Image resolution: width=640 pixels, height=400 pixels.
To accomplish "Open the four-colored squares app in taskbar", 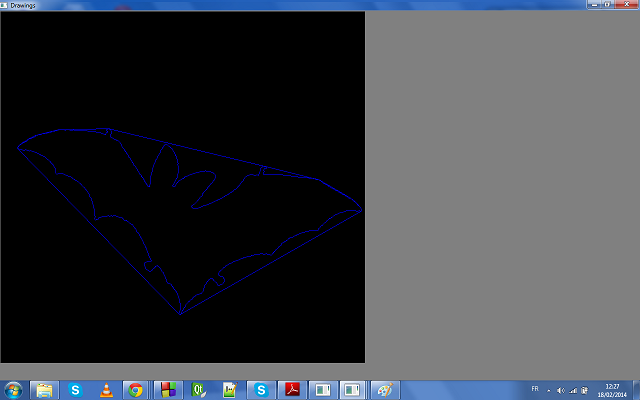I will (x=168, y=390).
